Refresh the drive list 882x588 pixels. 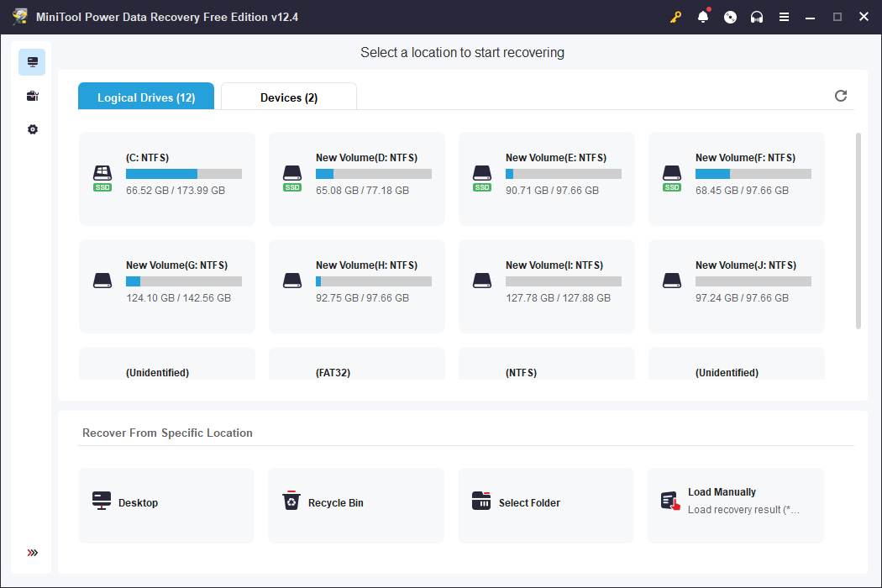pos(841,96)
